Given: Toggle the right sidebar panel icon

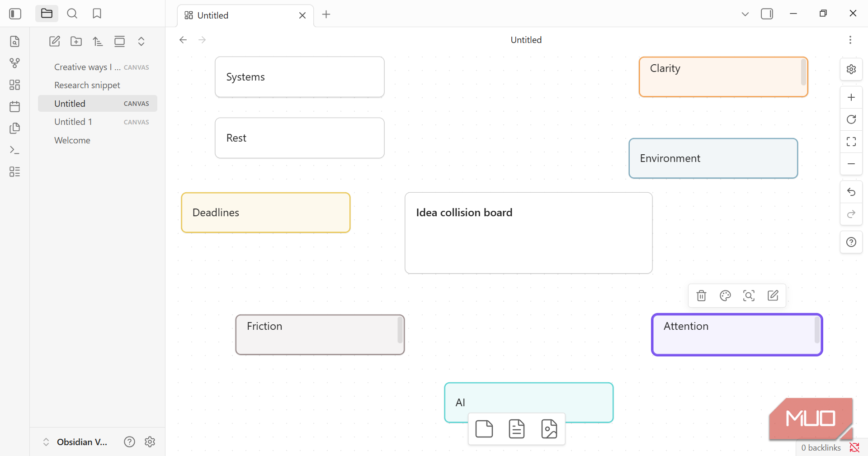Looking at the screenshot, I should tap(767, 14).
